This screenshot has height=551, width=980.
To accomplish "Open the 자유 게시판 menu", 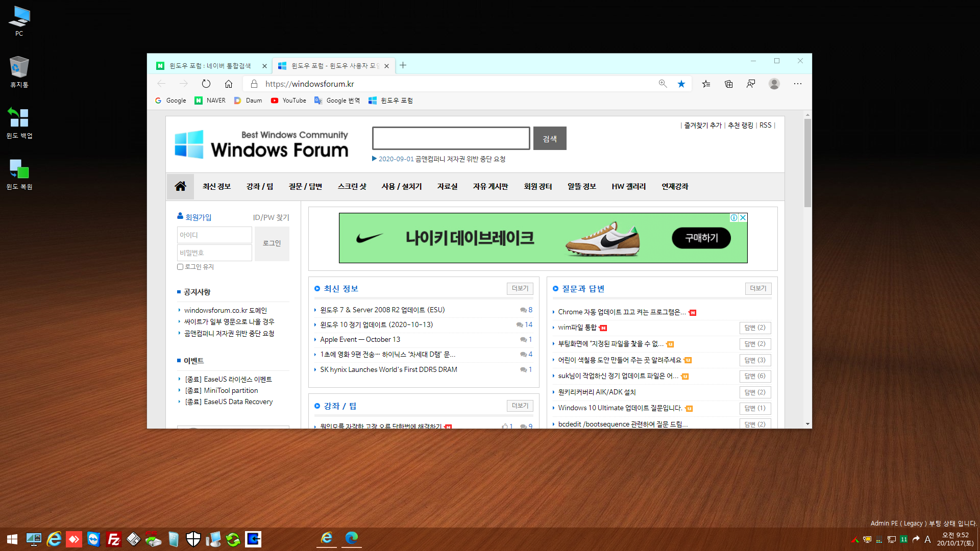I will point(491,186).
